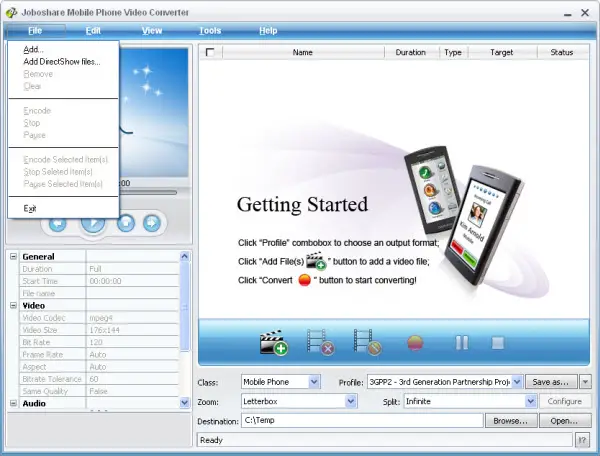Click the Same Quality value False

132,391
